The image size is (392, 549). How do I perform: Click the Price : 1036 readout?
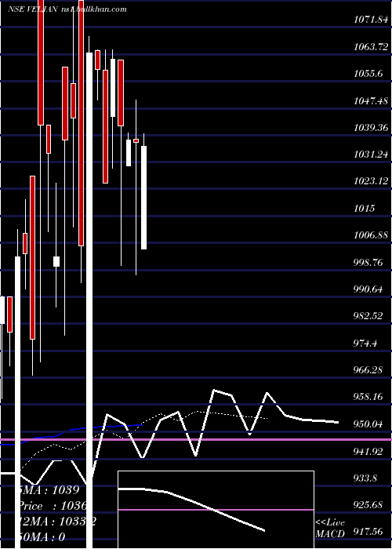(x=52, y=506)
